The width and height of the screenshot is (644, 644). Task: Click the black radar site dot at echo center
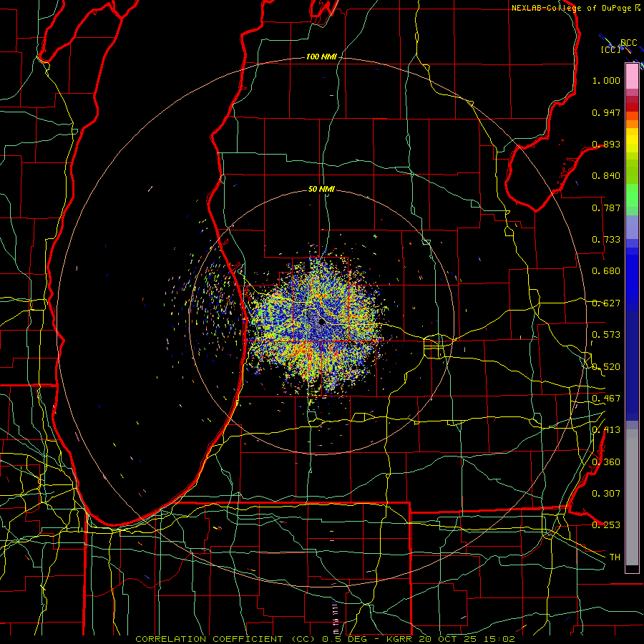[x=322, y=322]
